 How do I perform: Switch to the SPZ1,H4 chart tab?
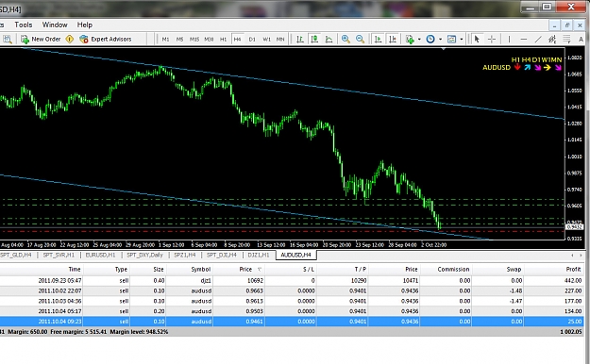pyautogui.click(x=185, y=255)
